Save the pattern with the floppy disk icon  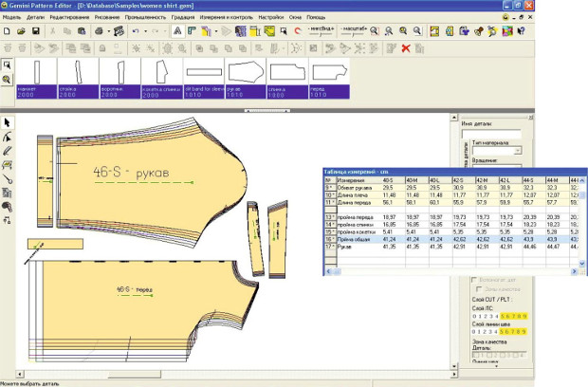[35, 31]
